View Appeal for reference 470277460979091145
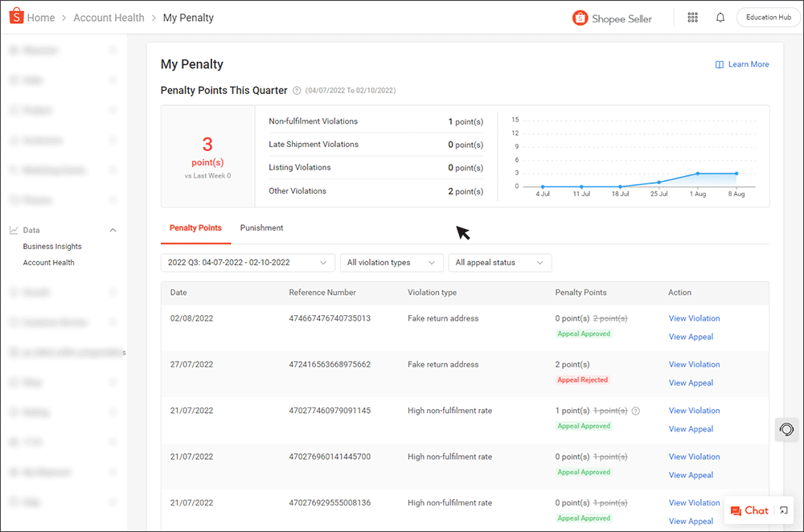The width and height of the screenshot is (804, 532). [691, 429]
